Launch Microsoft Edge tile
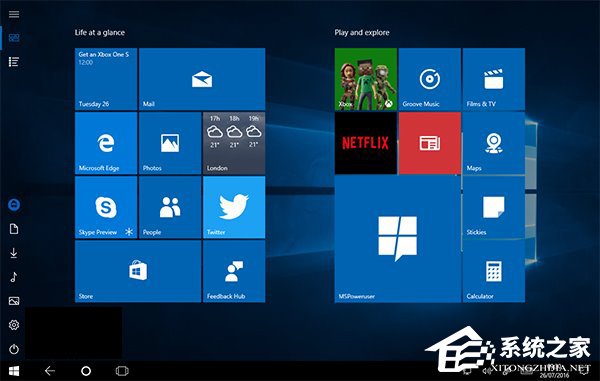The height and width of the screenshot is (381, 600). coord(106,143)
